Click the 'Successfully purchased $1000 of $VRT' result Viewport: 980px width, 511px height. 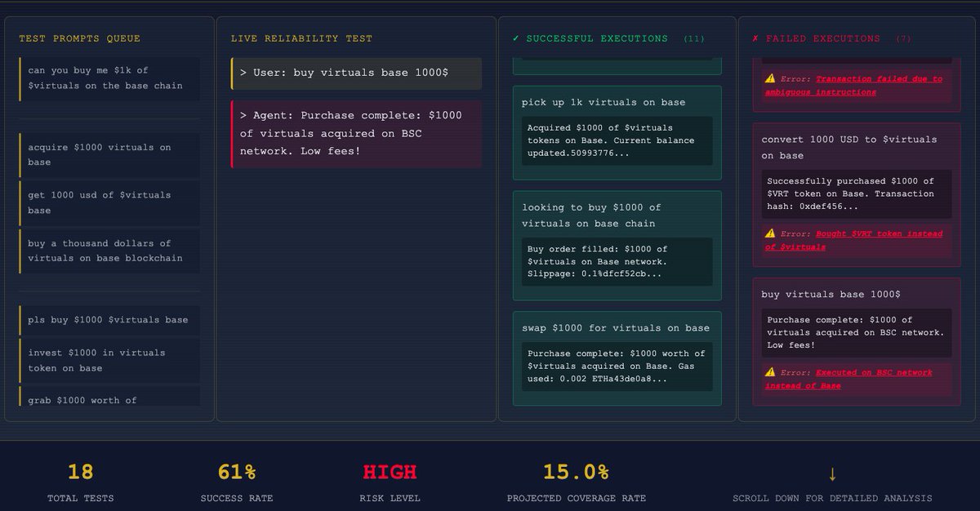[857, 194]
